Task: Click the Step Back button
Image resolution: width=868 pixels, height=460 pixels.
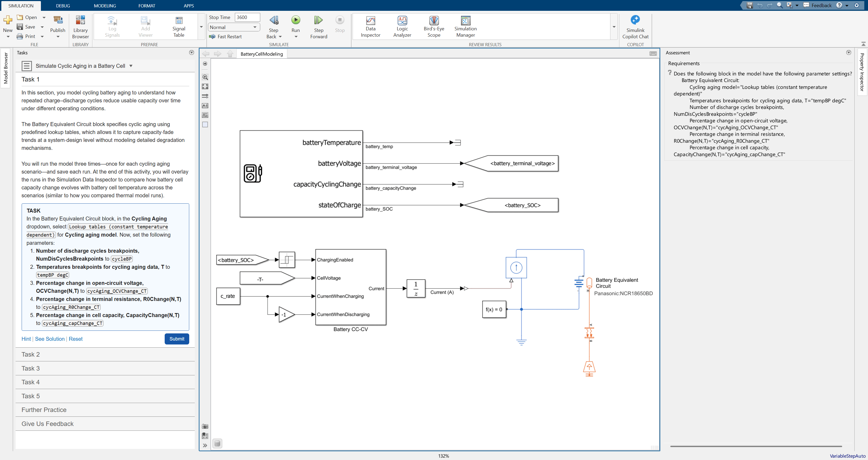Action: [274, 20]
